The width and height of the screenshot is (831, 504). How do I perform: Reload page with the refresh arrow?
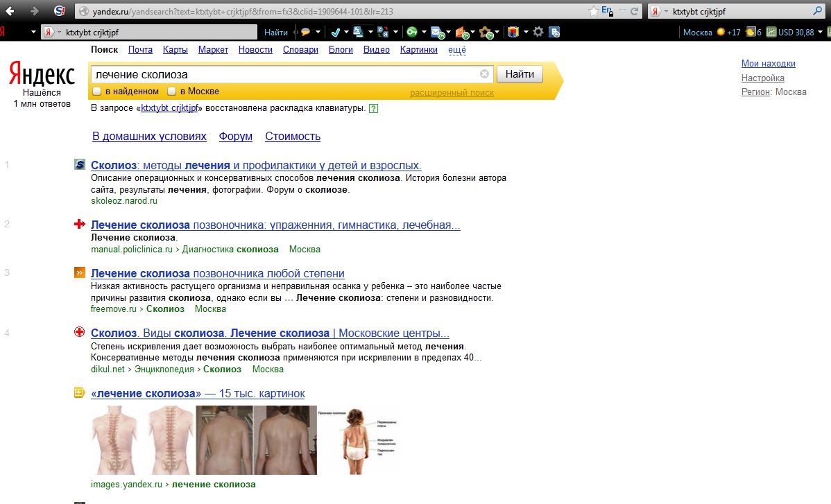(635, 11)
